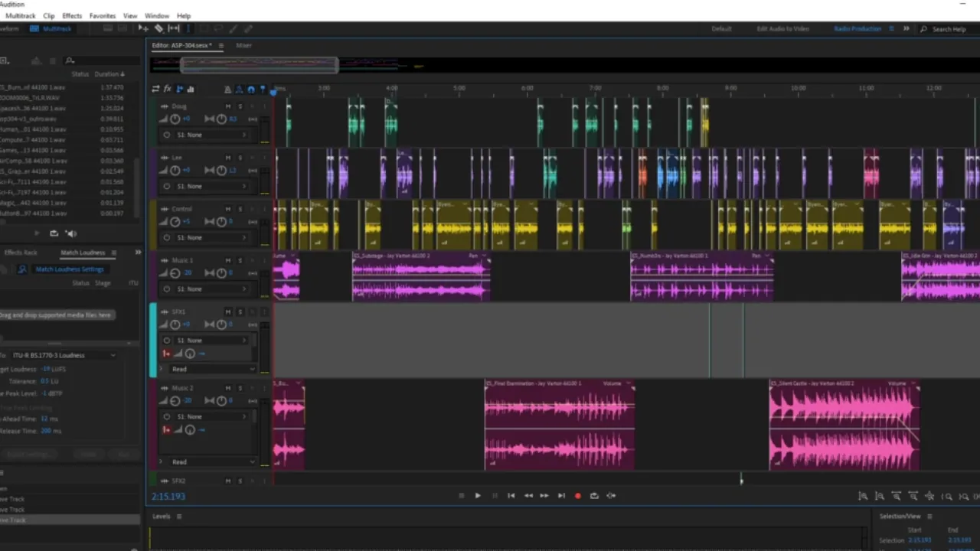Toggle the SFX1 send power button
This screenshot has height=551, width=980.
[x=166, y=340]
